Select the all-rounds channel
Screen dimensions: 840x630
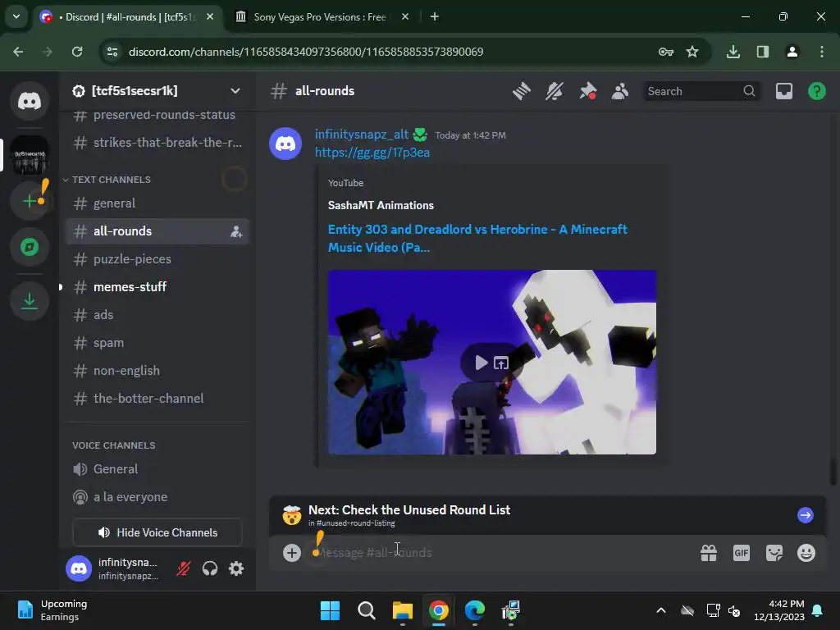click(x=157, y=231)
